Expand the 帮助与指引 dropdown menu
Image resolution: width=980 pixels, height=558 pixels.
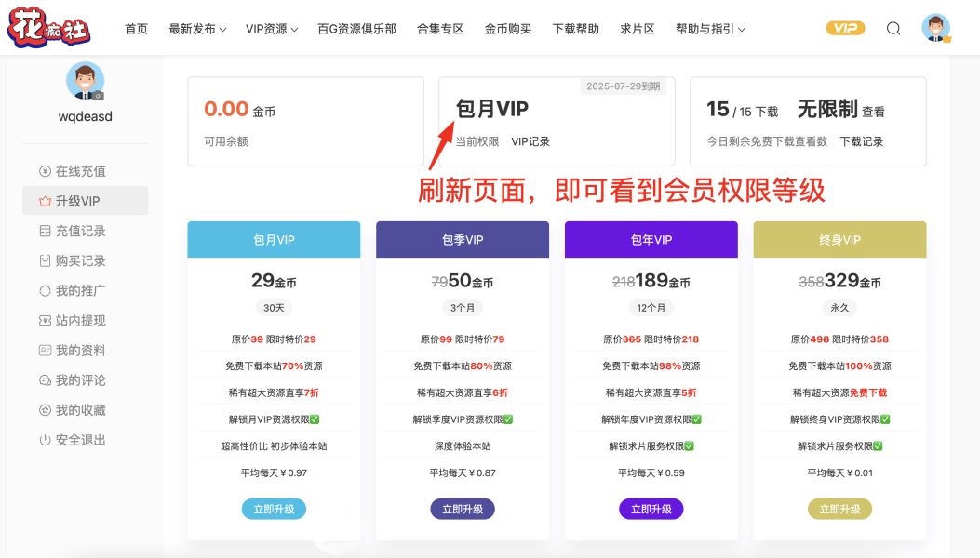(711, 29)
